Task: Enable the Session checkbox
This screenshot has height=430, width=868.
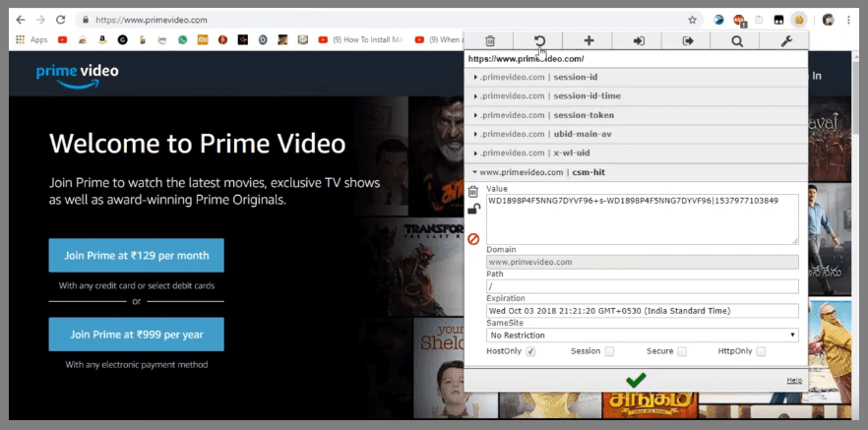Action: pos(609,351)
